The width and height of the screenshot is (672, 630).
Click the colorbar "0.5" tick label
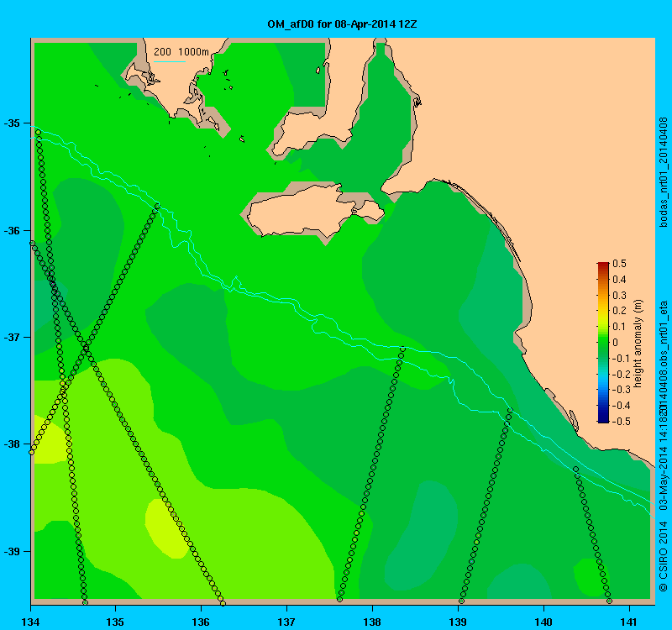(619, 264)
